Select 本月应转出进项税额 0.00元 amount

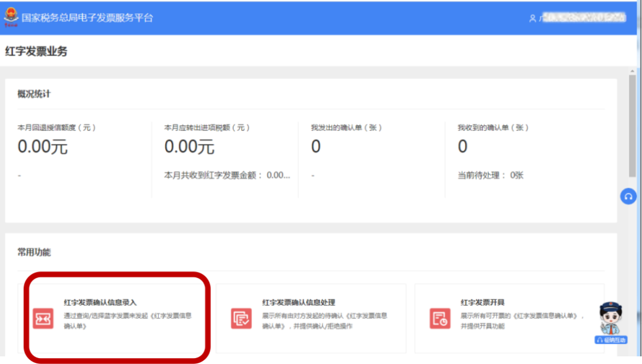tap(189, 147)
